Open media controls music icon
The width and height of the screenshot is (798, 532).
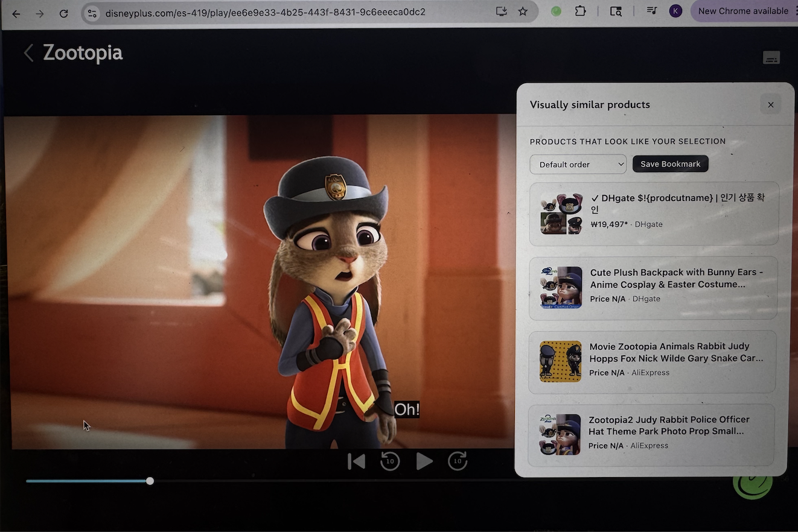click(x=651, y=11)
